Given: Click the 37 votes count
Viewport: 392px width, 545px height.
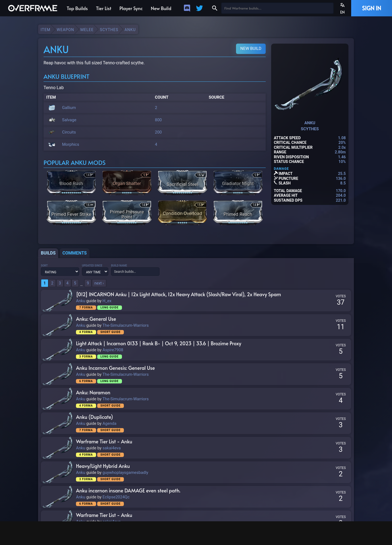Looking at the screenshot, I should [x=341, y=302].
